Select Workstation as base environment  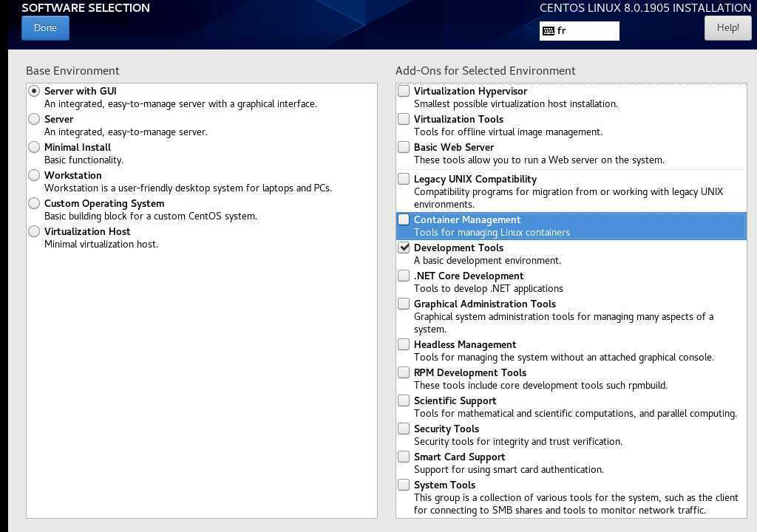tap(34, 175)
